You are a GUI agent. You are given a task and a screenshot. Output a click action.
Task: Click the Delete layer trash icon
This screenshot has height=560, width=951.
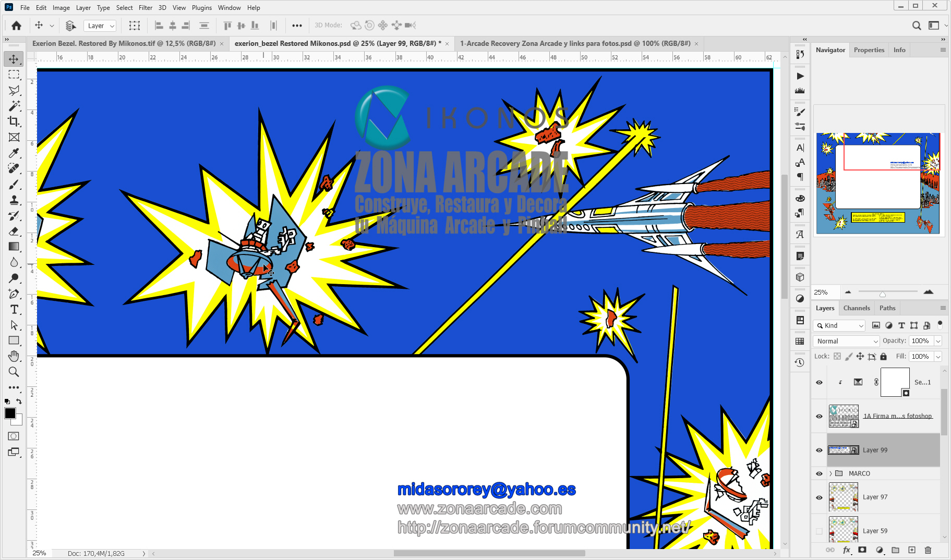pos(928,550)
